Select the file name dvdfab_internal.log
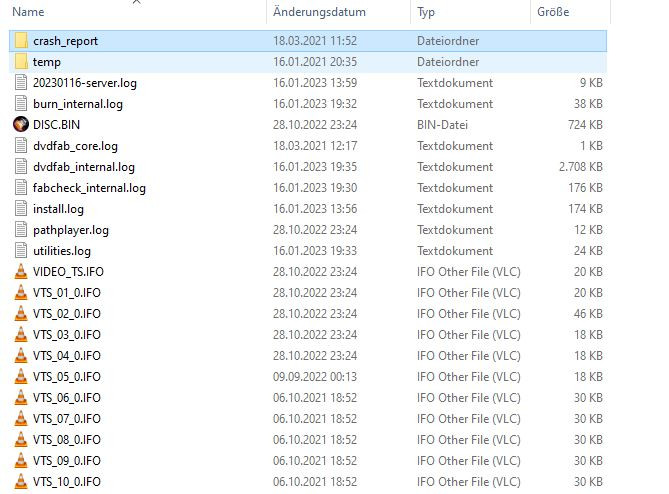The height and width of the screenshot is (494, 669). tap(84, 167)
